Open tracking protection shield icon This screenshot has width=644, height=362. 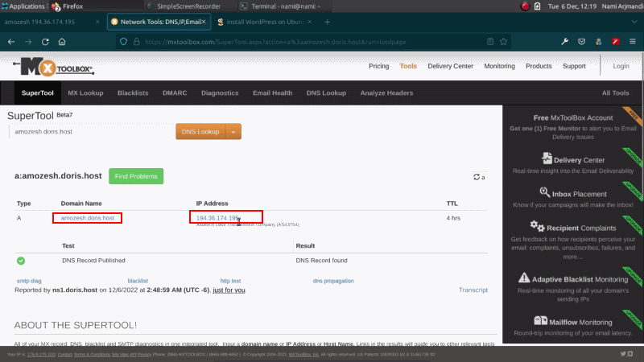123,42
